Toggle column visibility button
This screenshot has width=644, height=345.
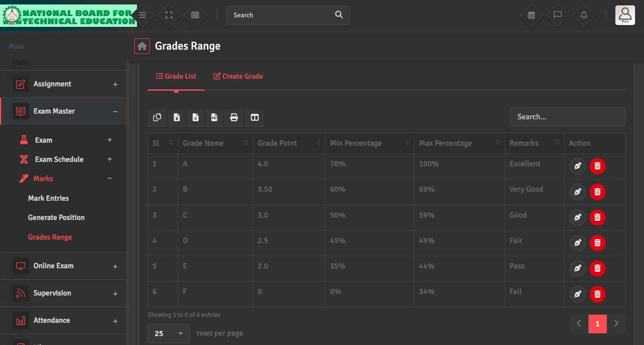tap(255, 118)
